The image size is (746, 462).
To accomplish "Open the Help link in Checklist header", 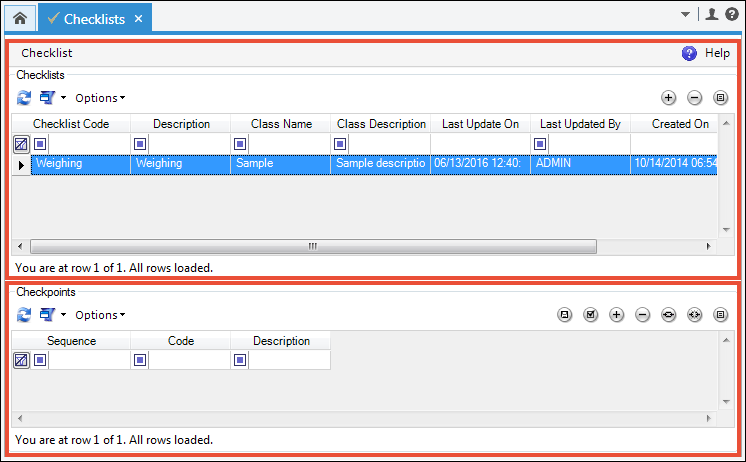I will 717,53.
